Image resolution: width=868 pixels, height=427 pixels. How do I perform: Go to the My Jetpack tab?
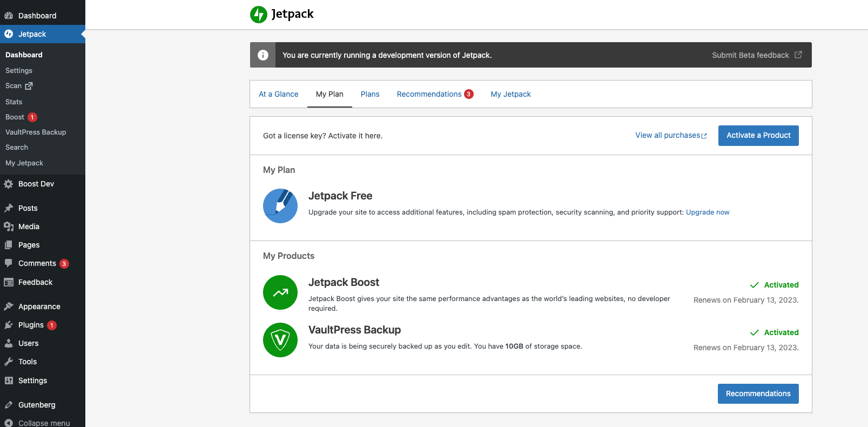pos(511,94)
